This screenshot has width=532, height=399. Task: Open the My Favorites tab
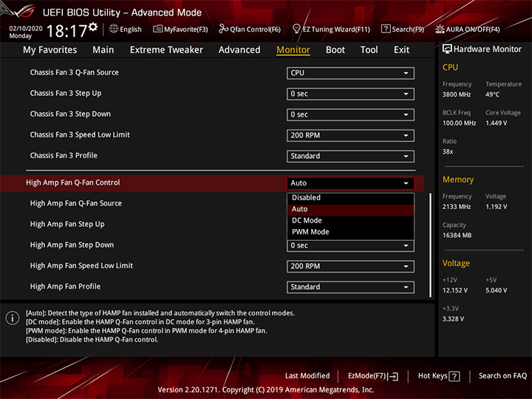tap(50, 50)
